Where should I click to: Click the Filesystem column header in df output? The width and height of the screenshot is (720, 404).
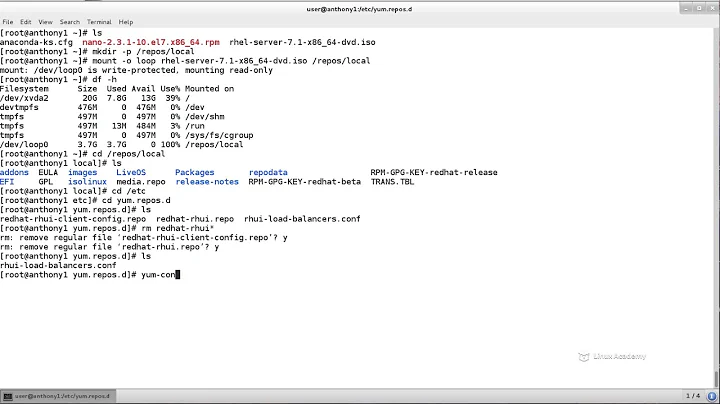pos(24,89)
